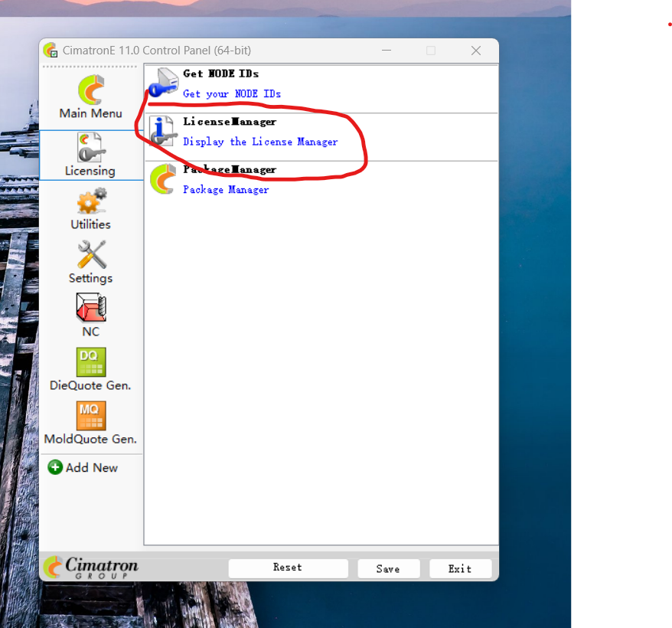Minimize the Control Panel window
The image size is (672, 628).
[387, 51]
